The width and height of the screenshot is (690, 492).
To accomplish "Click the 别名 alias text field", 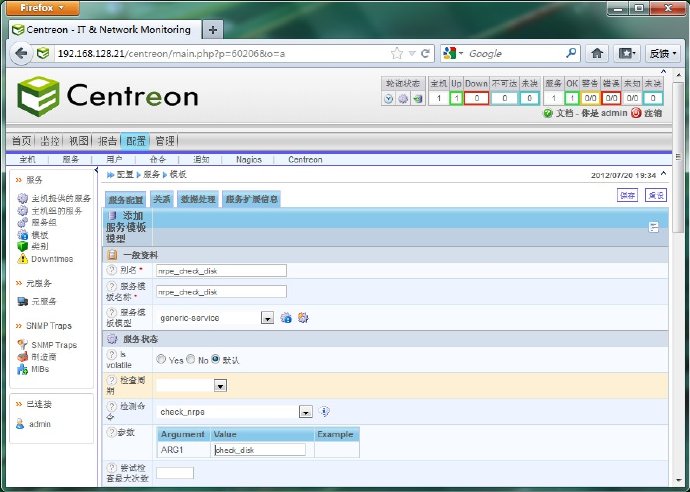I will tap(221, 271).
